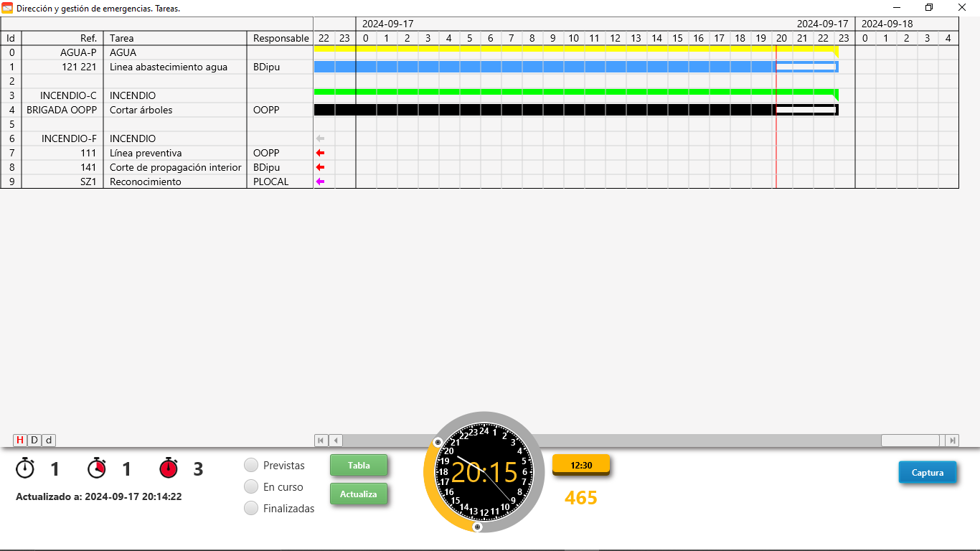Select the 121 221 reference cell
The width and height of the screenshot is (980, 551).
pos(62,67)
